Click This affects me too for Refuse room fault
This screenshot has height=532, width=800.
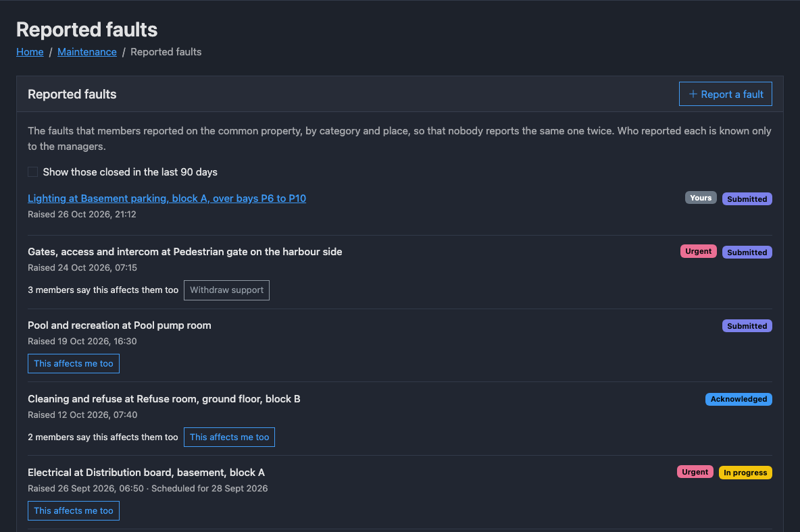coord(229,437)
